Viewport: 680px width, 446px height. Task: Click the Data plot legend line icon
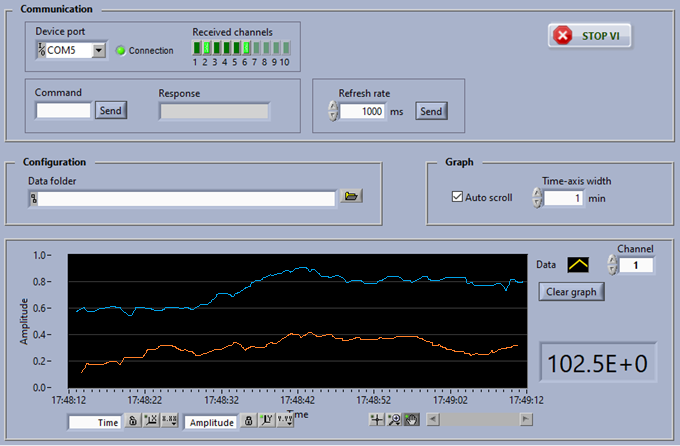tap(579, 265)
